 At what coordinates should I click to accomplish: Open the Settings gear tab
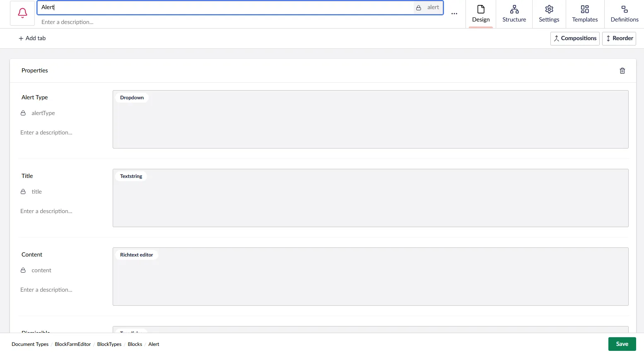pos(549,14)
